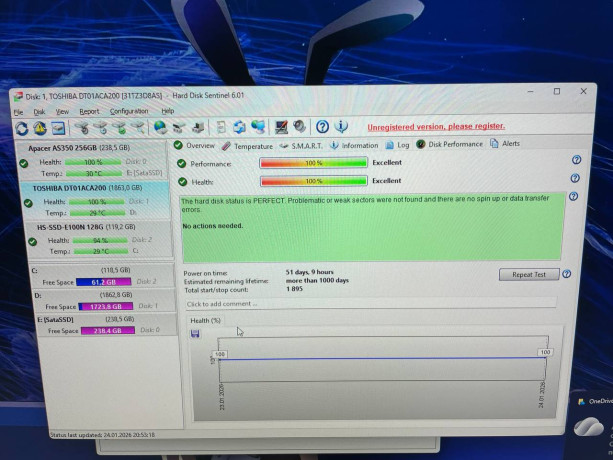Viewport: 613px width, 460px height.
Task: Select TOSHIBA DT01ACA200 disk entry
Action: [95, 200]
